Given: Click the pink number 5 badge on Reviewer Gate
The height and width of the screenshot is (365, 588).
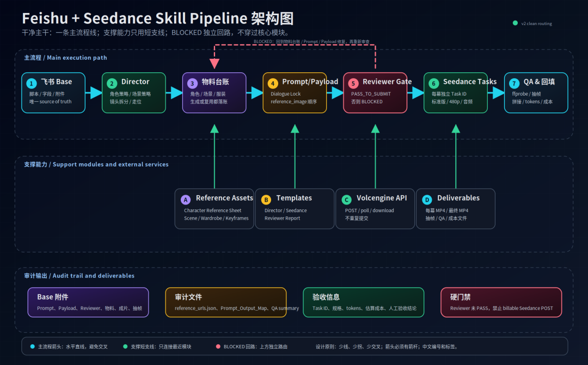Looking at the screenshot, I should pyautogui.click(x=353, y=83).
